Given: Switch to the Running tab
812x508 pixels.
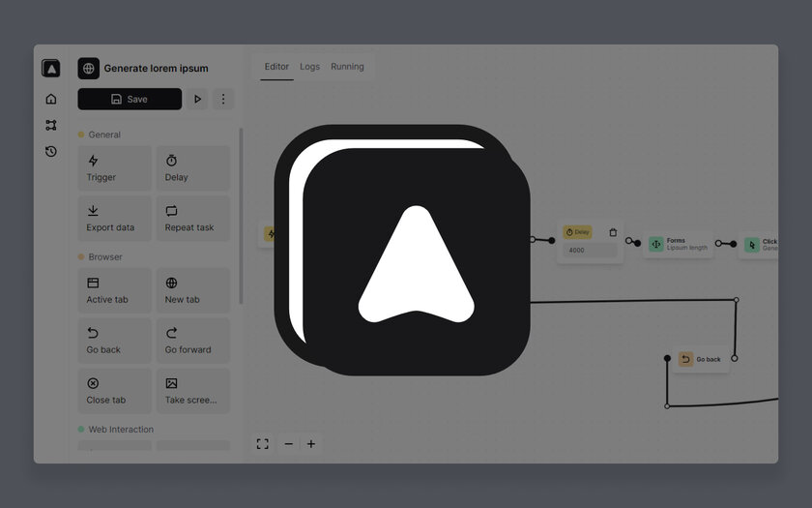Looking at the screenshot, I should click(347, 67).
